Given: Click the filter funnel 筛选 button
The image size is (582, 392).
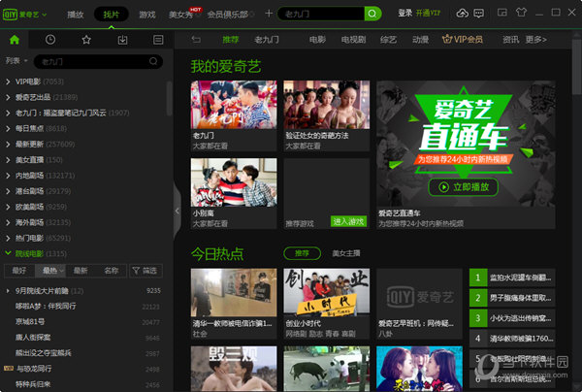Looking at the screenshot, I should coord(145,271).
